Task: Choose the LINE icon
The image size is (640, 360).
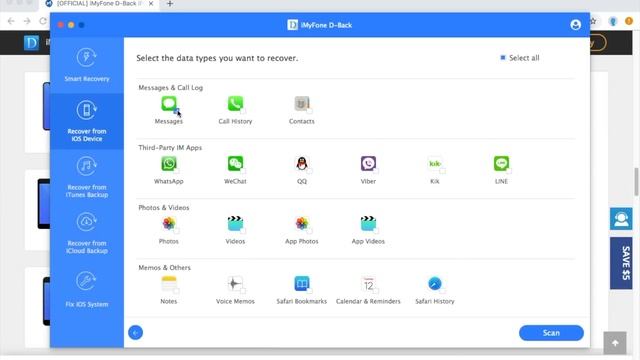Action: [501, 164]
